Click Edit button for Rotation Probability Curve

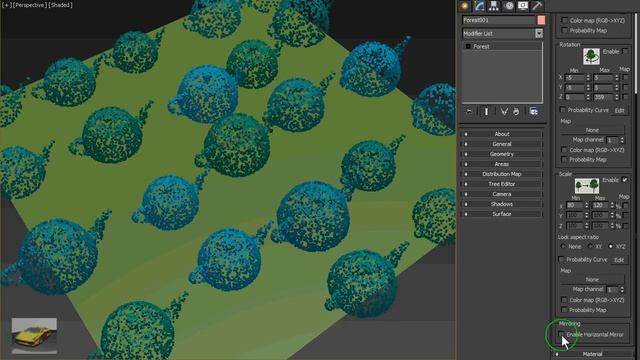[619, 111]
